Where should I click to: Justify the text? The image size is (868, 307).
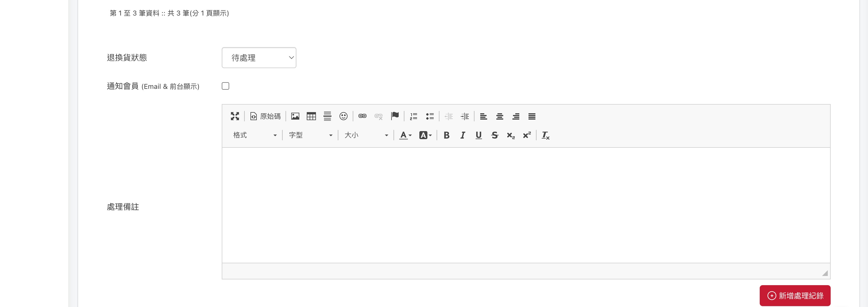532,116
